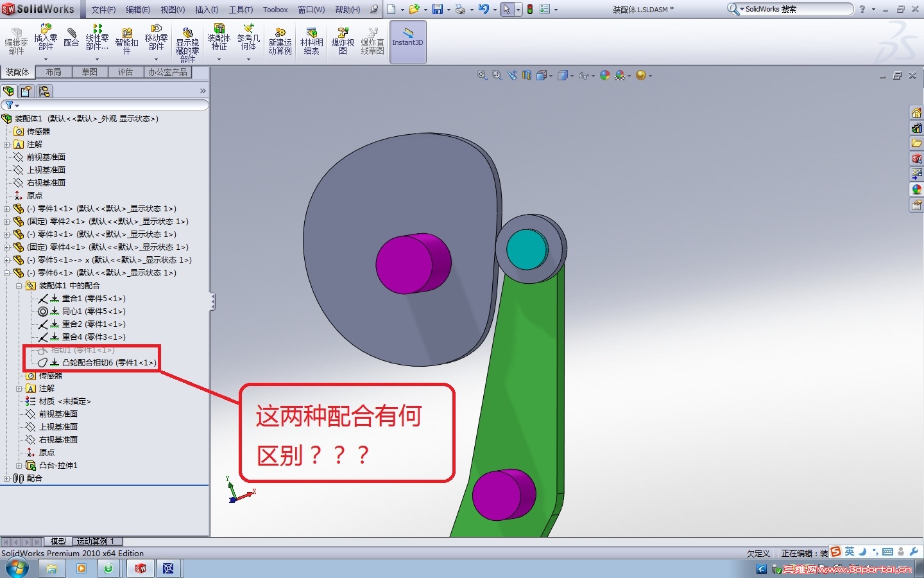Switch to the 办公室产品 tab
This screenshot has height=578, width=924.
[x=168, y=72]
